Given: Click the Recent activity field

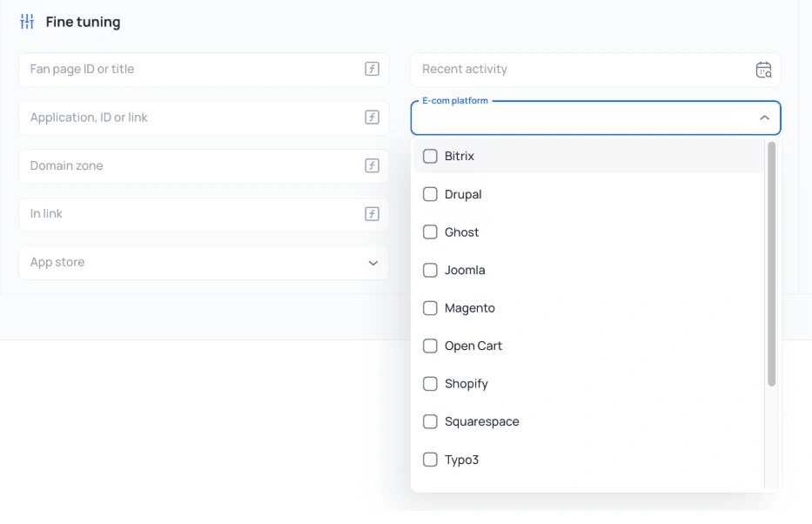Looking at the screenshot, I should [595, 70].
